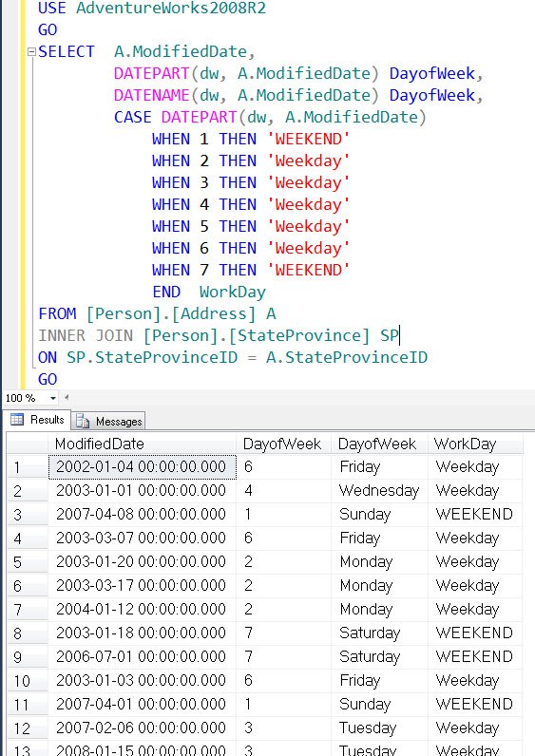The image size is (535, 756).
Task: Click the Friday cell in row 10
Action: [380, 680]
